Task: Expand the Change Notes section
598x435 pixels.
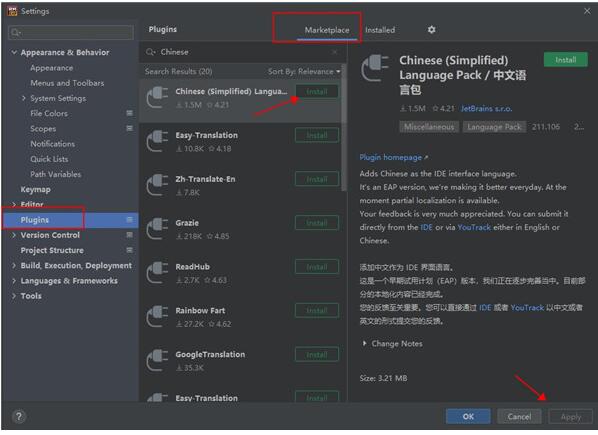Action: point(365,344)
